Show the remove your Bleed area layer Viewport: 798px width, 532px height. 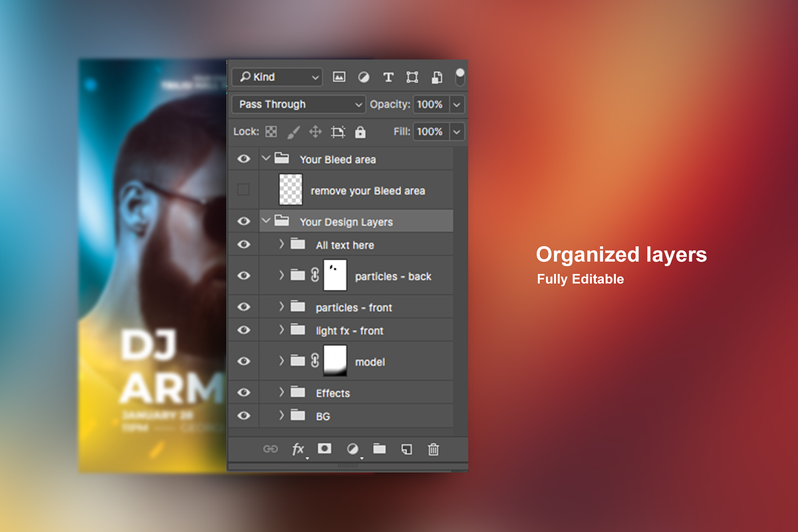[x=243, y=190]
